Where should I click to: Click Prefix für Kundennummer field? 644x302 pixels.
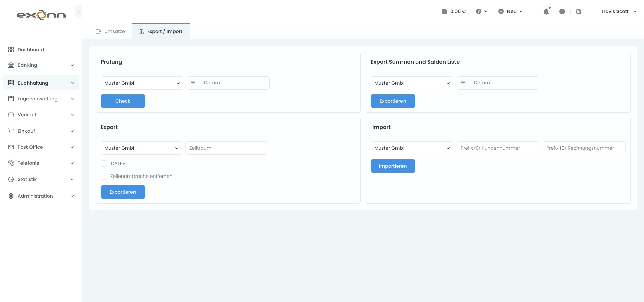(x=498, y=148)
